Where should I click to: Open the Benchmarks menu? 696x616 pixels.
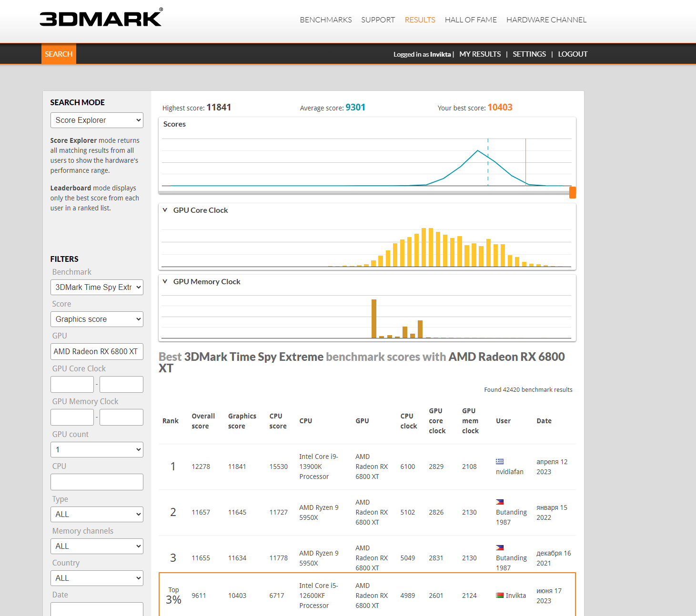(x=326, y=20)
